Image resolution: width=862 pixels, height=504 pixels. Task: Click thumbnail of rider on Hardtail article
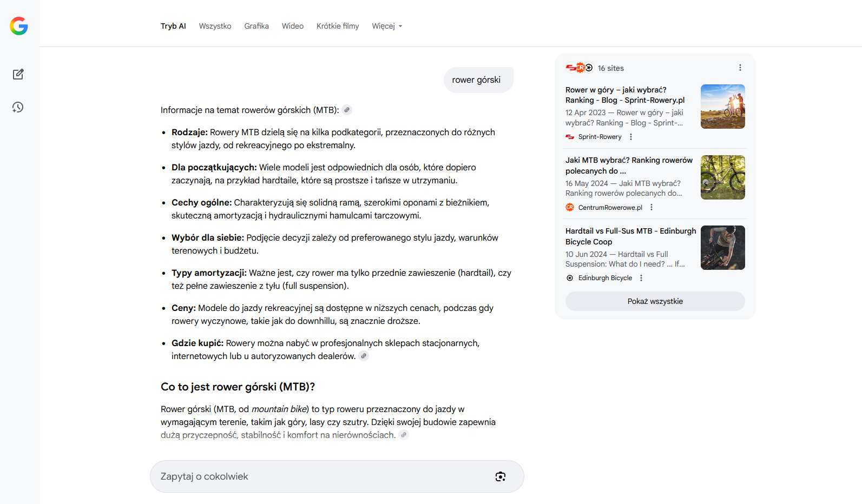click(x=723, y=248)
